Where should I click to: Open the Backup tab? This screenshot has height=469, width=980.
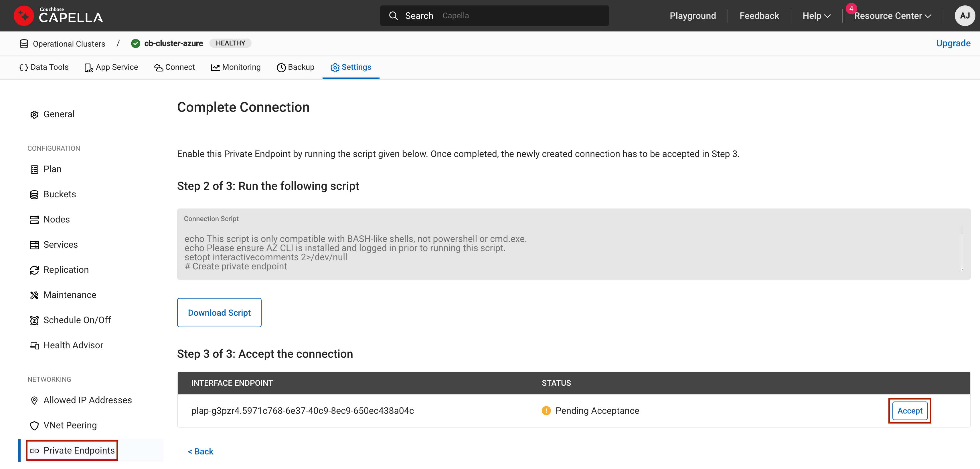tap(295, 67)
